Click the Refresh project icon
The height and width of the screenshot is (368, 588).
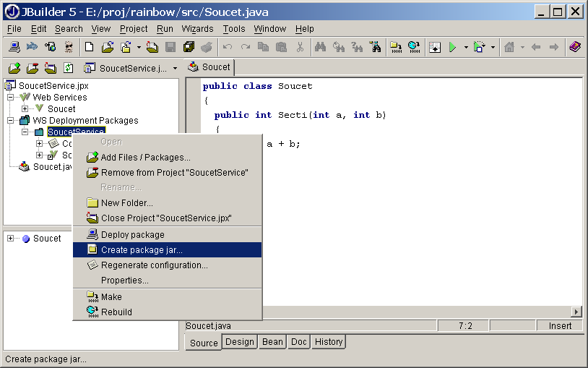68,68
